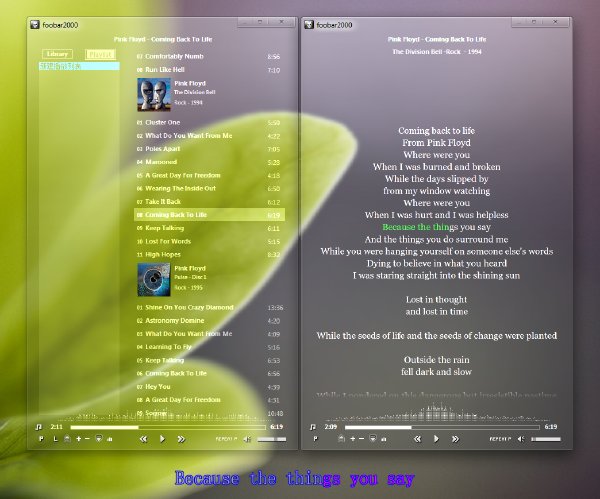600x499 pixels.
Task: Click the minus icon in left window
Action: (x=87, y=439)
